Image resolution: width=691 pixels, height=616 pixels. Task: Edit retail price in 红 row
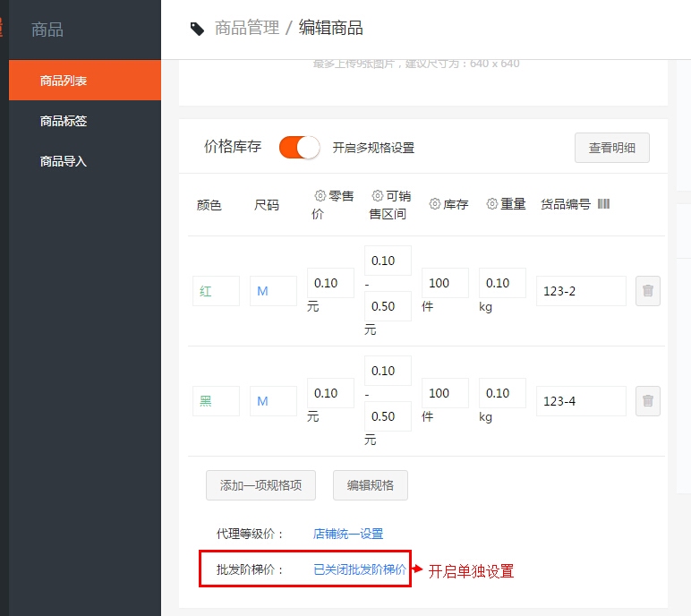330,283
